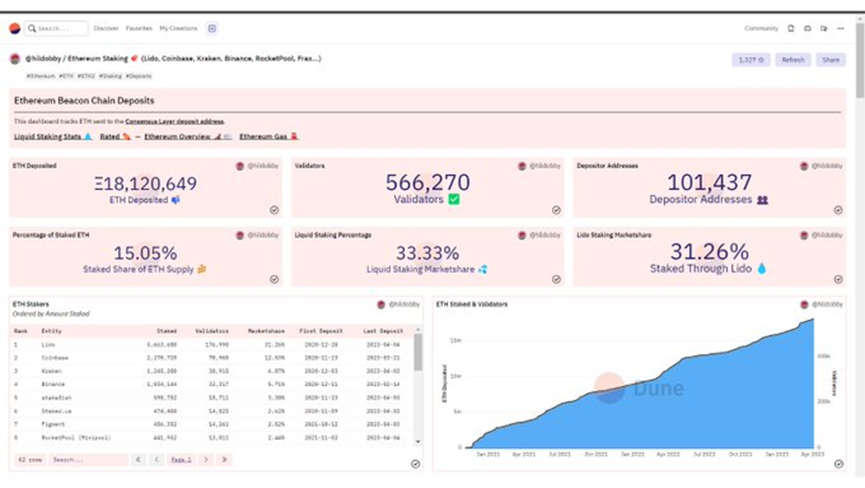Open the Community menu item

pos(761,28)
